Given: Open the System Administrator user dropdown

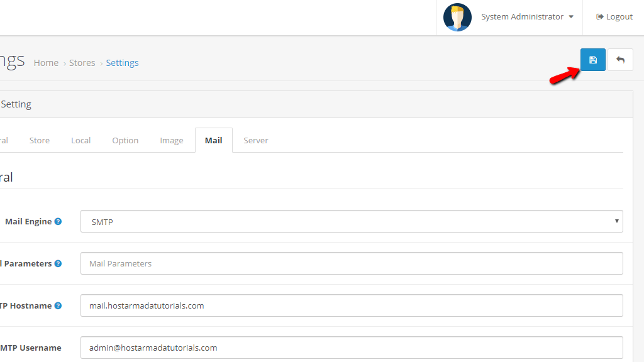Looking at the screenshot, I should click(x=527, y=17).
